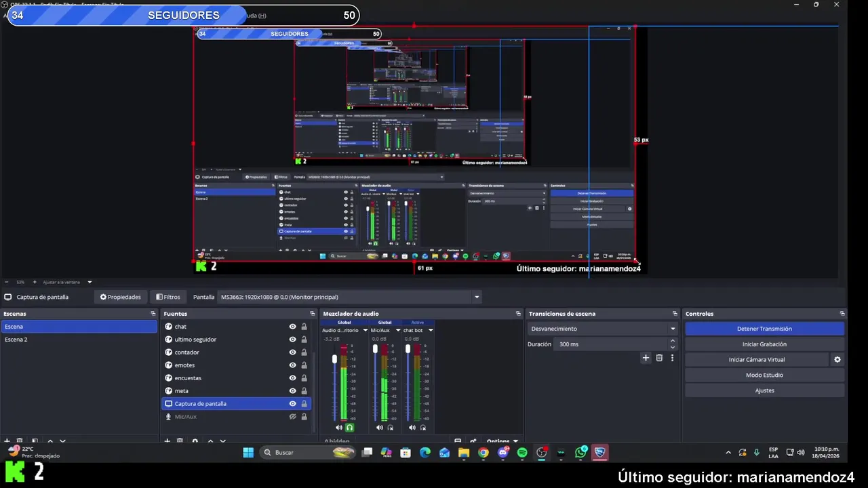Click Detener Transmisión button

point(764,329)
